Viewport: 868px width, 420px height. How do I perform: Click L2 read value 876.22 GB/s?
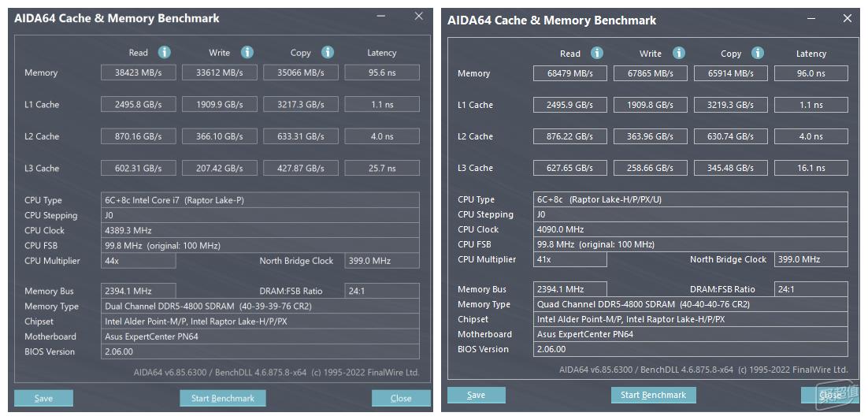570,136
